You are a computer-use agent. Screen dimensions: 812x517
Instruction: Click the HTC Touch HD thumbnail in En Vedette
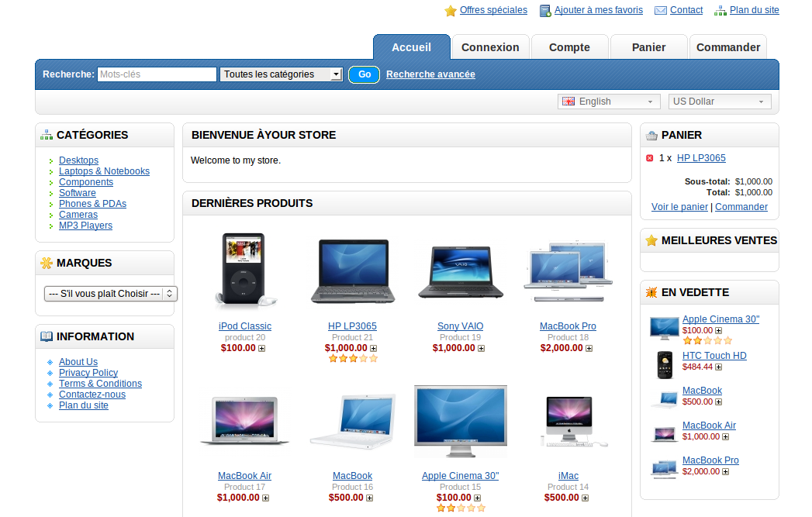click(x=665, y=364)
